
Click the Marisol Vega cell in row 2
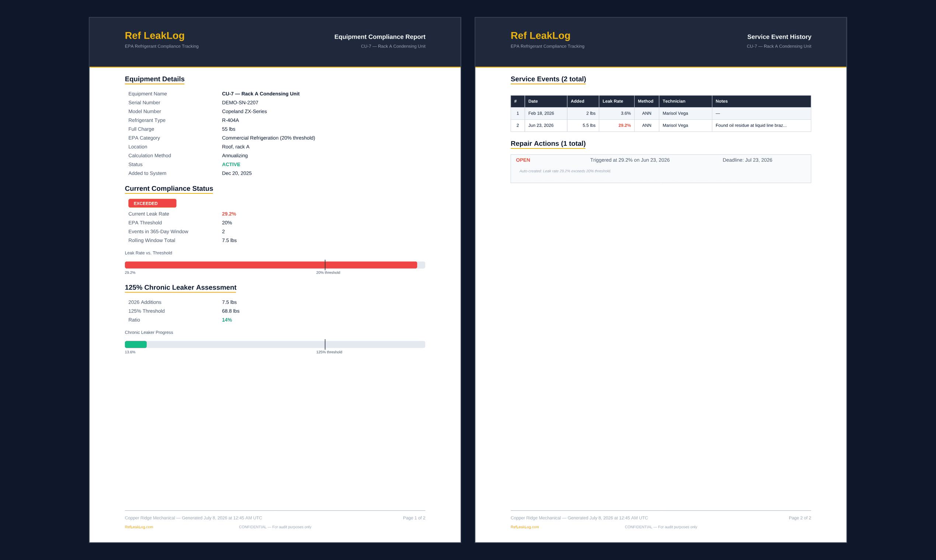[x=685, y=125]
